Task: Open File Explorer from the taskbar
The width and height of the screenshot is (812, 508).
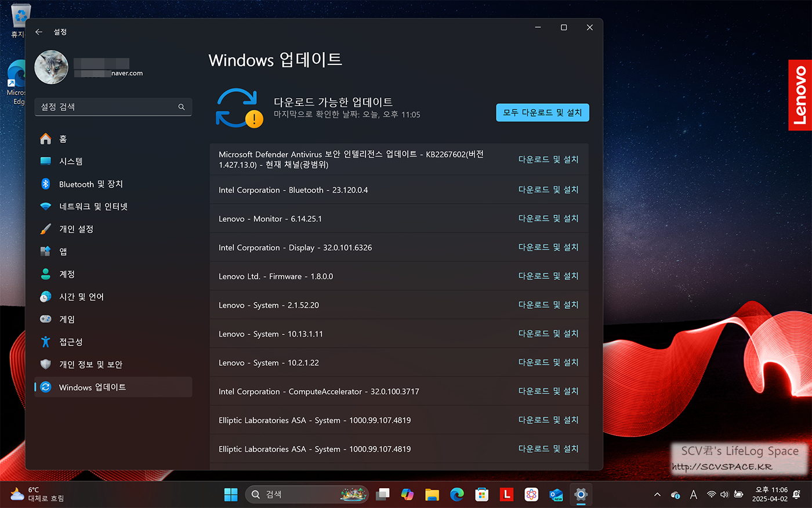Action: [x=432, y=495]
